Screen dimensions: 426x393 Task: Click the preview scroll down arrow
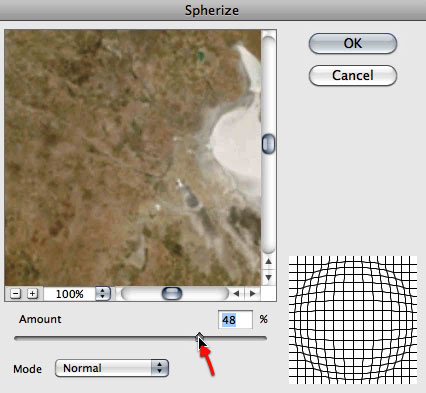tap(269, 277)
